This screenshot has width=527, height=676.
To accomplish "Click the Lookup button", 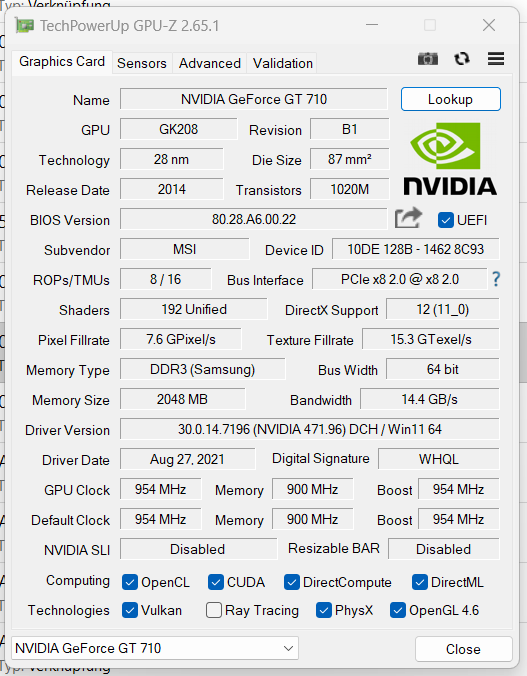I will (451, 99).
